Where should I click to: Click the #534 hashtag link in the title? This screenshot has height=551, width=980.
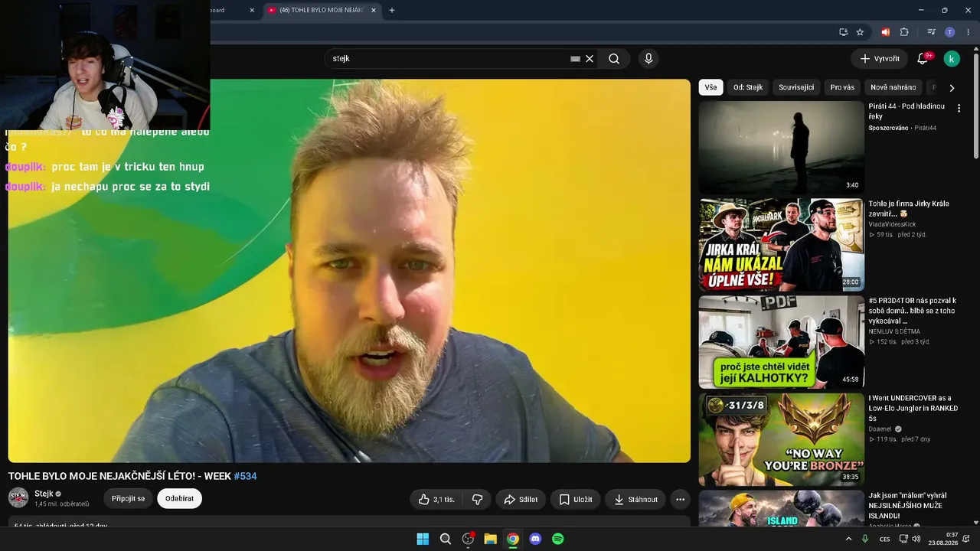(x=245, y=476)
